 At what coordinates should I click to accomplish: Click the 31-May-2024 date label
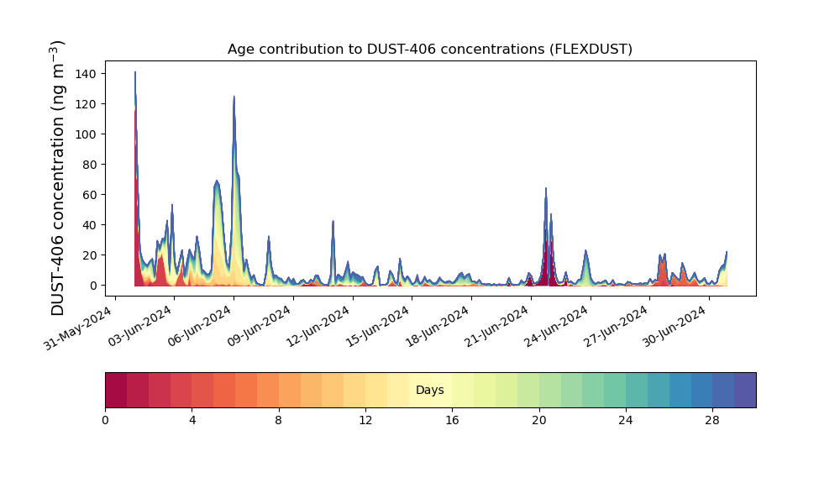point(78,328)
